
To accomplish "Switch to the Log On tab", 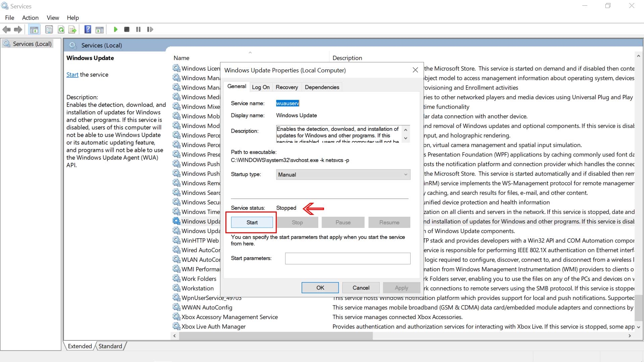I will 261,87.
